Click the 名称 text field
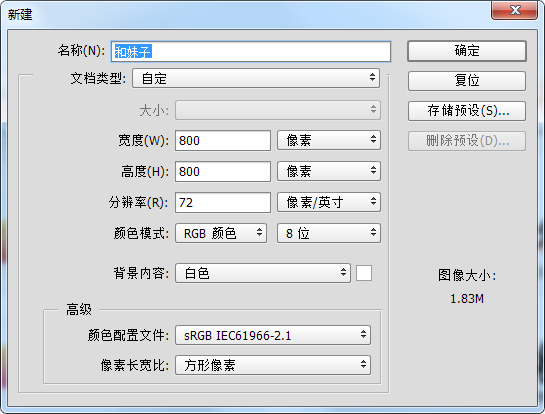The image size is (545, 414). (251, 52)
